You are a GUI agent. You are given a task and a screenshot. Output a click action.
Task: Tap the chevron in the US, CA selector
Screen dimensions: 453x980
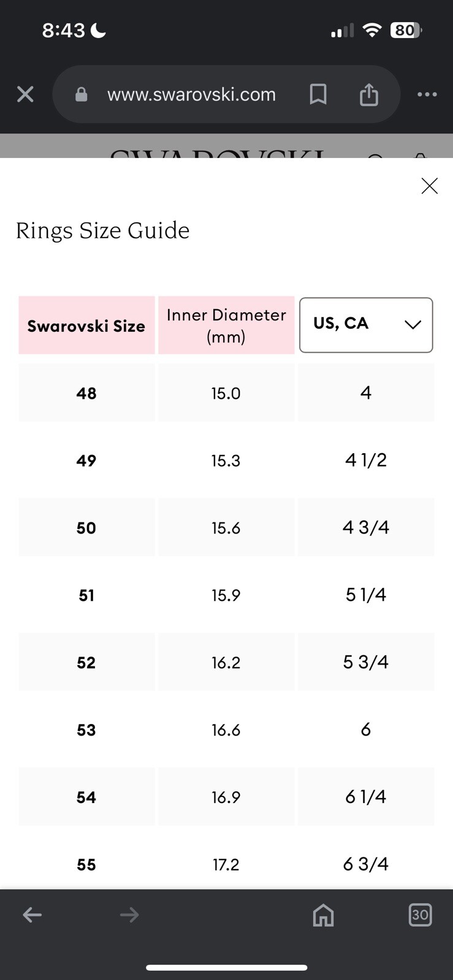tap(413, 325)
